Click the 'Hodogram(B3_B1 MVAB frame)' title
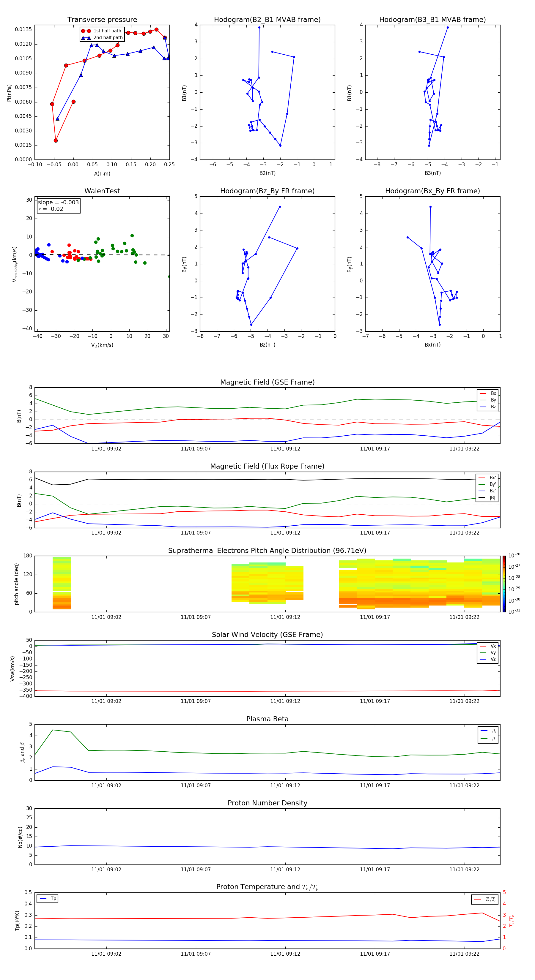 [432, 20]
